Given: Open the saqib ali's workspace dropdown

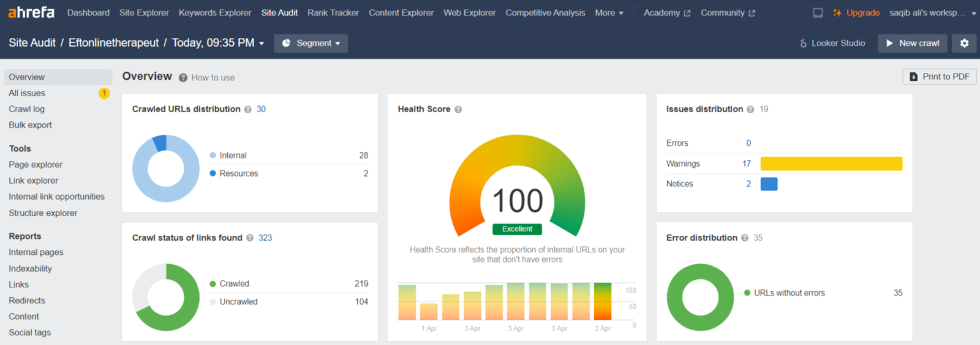Looking at the screenshot, I should 932,13.
